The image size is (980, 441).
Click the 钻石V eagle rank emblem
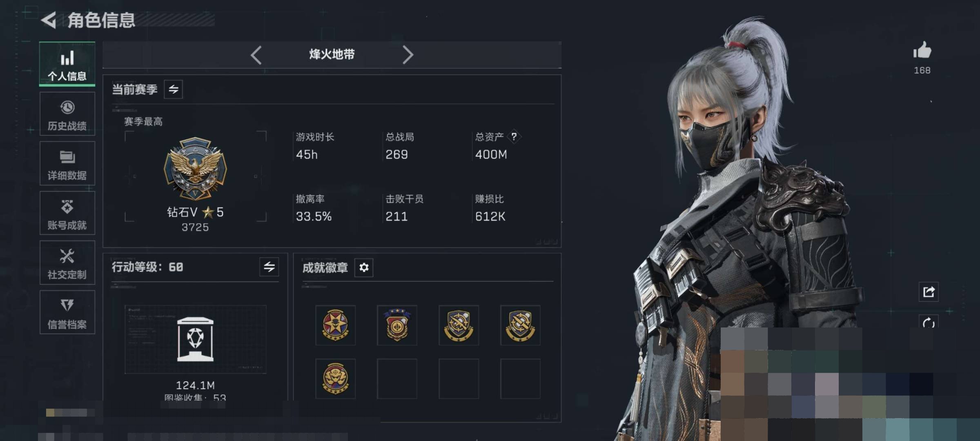(195, 168)
